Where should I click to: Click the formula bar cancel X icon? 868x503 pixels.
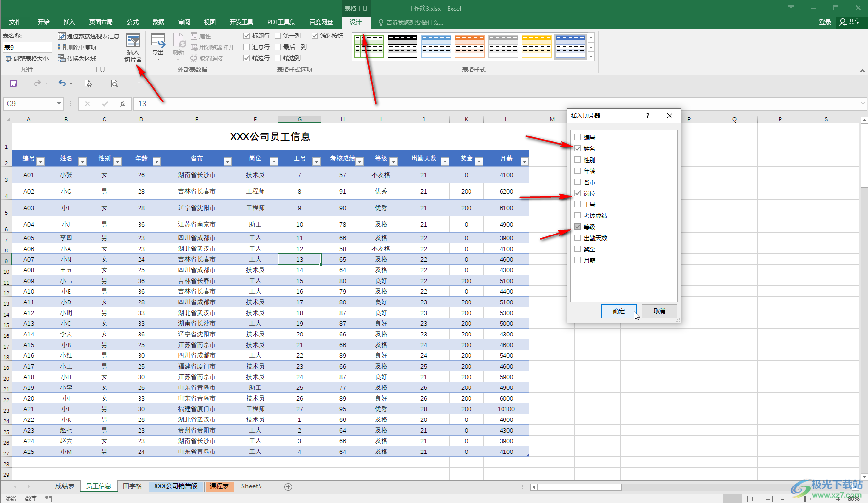point(87,104)
